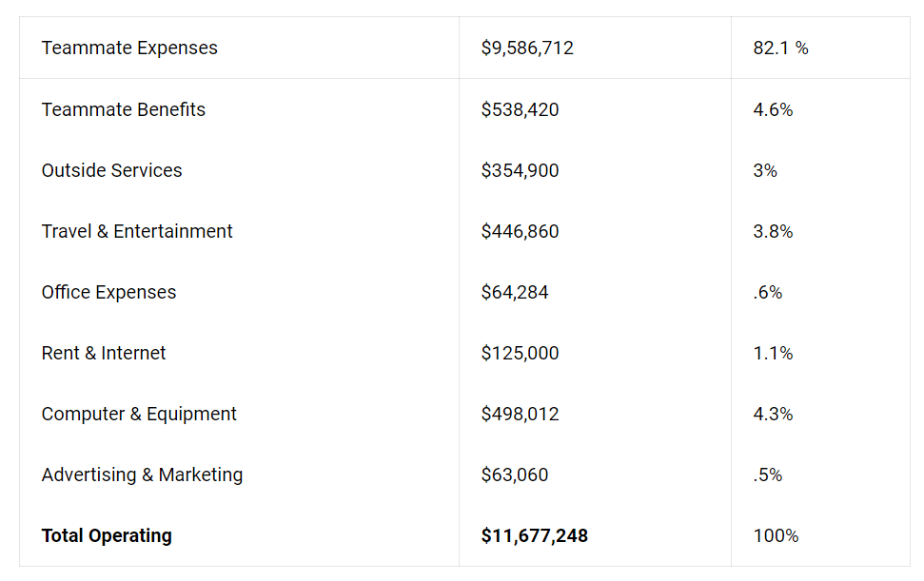
Task: Click the Advertising & Marketing label
Action: point(142,474)
